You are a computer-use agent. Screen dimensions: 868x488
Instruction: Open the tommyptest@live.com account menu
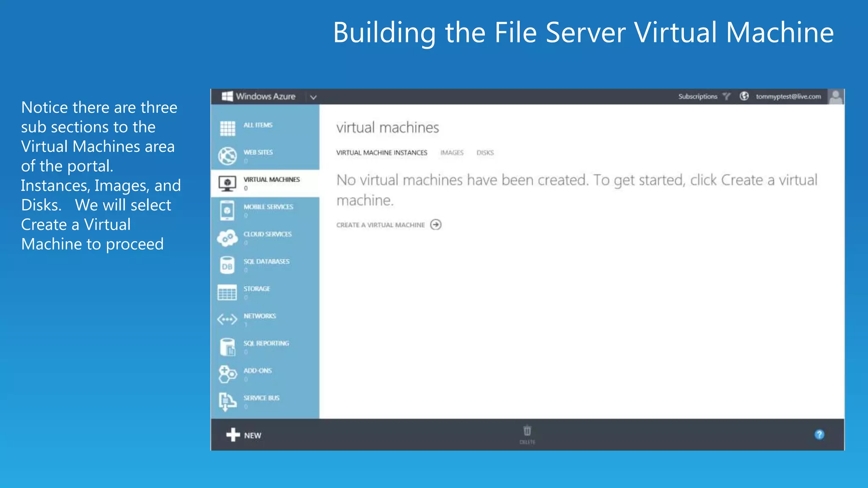pos(788,97)
